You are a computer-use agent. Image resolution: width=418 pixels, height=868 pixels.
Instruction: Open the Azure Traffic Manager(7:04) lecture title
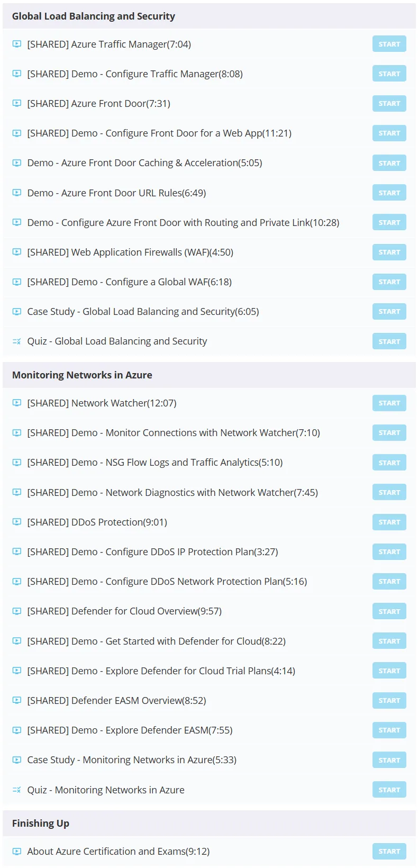pyautogui.click(x=109, y=44)
